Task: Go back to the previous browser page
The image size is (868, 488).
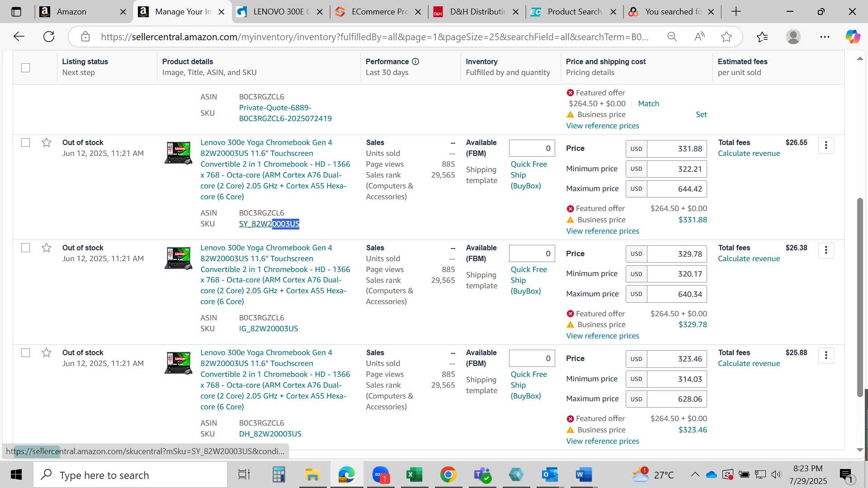Action: pyautogui.click(x=19, y=37)
